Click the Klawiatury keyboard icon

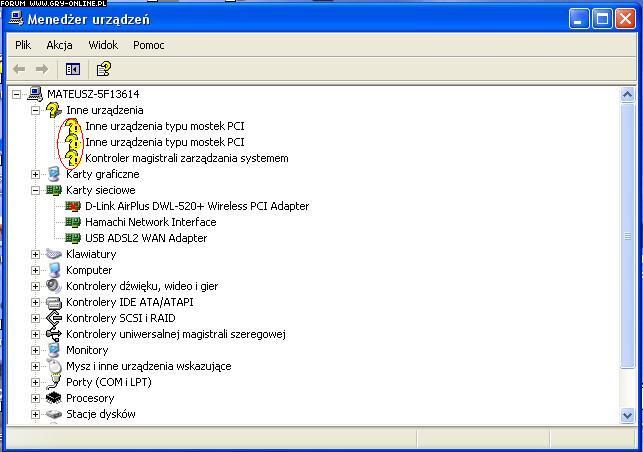(x=54, y=254)
